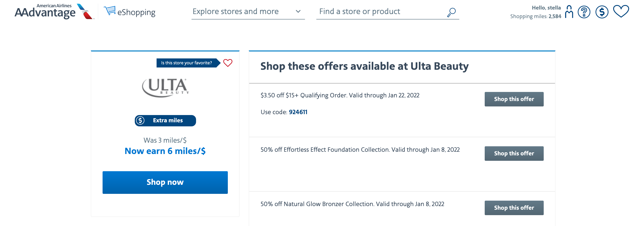Shop the Natural Glow Bronzer offer
The image size is (644, 226).
tap(514, 208)
